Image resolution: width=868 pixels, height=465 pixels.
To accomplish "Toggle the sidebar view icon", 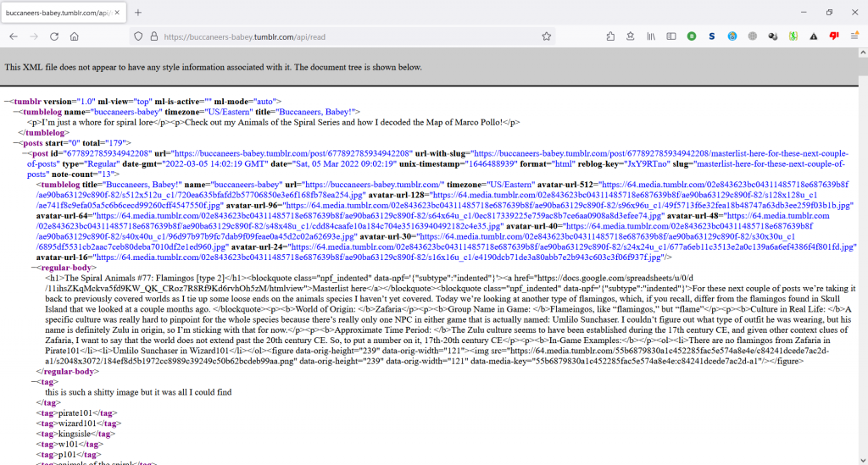I will [x=671, y=36].
